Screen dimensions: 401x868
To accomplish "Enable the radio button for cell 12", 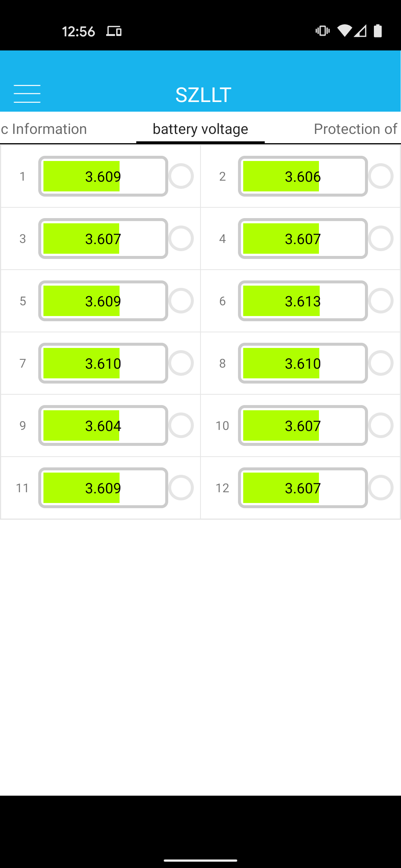I will (x=381, y=488).
